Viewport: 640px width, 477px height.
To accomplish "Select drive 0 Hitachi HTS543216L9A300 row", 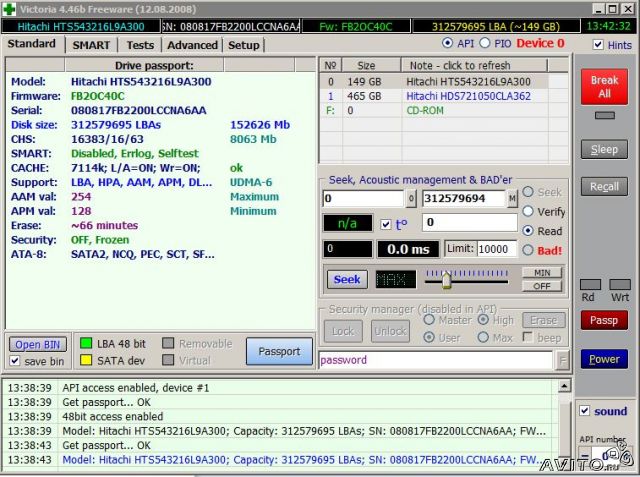I will (443, 82).
